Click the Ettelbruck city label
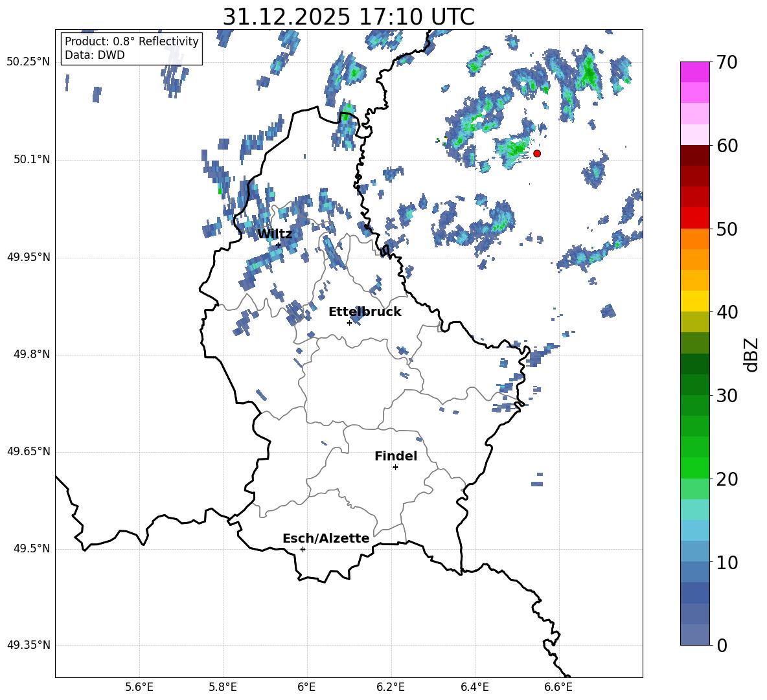This screenshot has height=700, width=767. tap(365, 312)
